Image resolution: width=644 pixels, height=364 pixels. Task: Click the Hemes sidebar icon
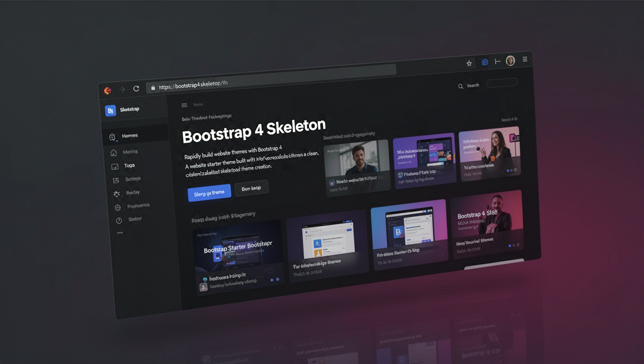point(112,137)
